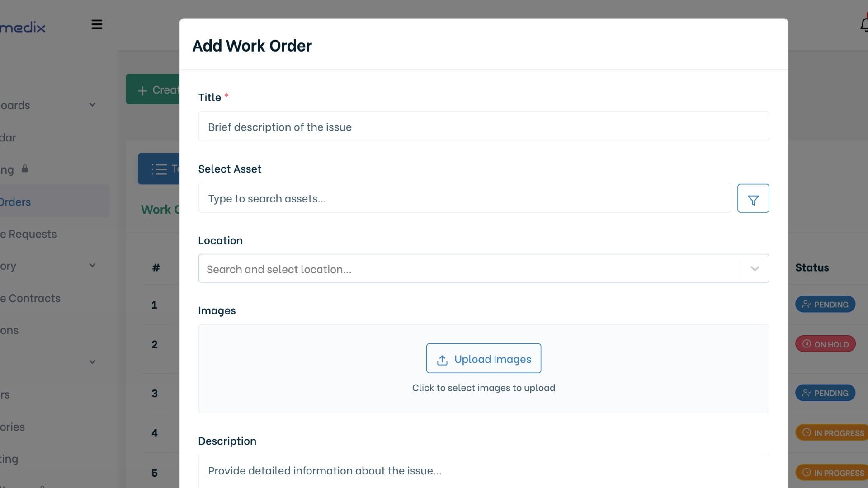
Task: Click the ON HOLD status badge
Action: coord(825,344)
